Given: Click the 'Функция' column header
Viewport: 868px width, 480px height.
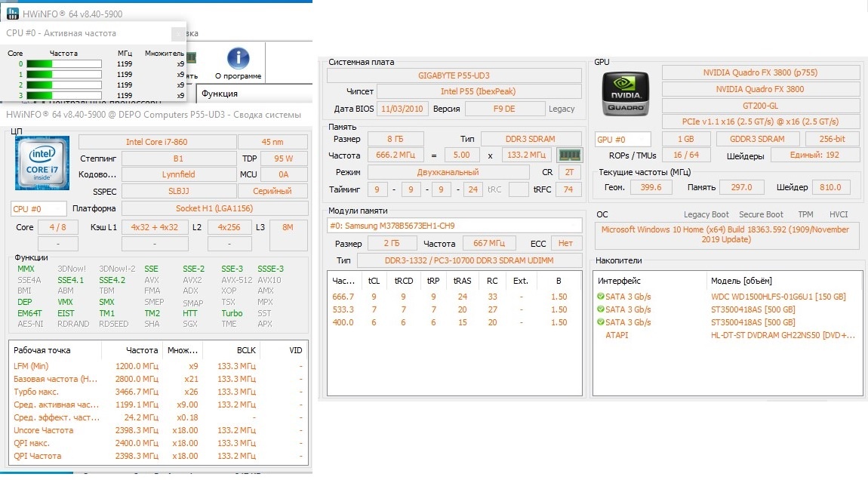Looking at the screenshot, I should pyautogui.click(x=220, y=94).
